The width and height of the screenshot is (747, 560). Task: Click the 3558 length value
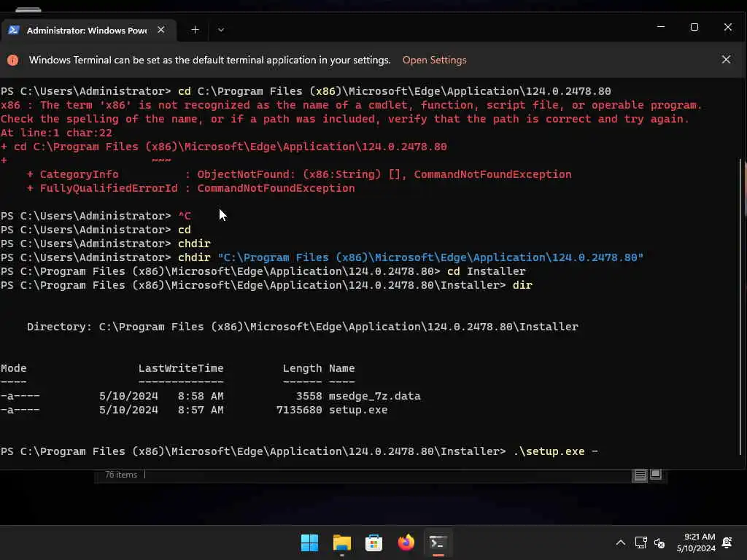(x=309, y=396)
